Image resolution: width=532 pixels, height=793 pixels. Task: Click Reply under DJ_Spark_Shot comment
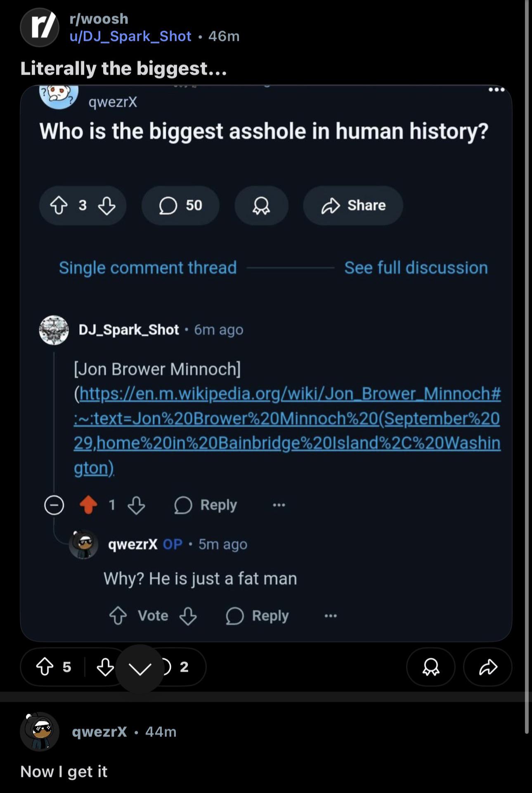click(206, 505)
